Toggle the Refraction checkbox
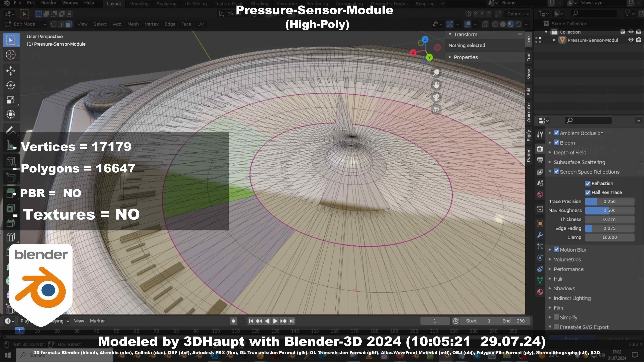This screenshot has width=644, height=362. [587, 183]
